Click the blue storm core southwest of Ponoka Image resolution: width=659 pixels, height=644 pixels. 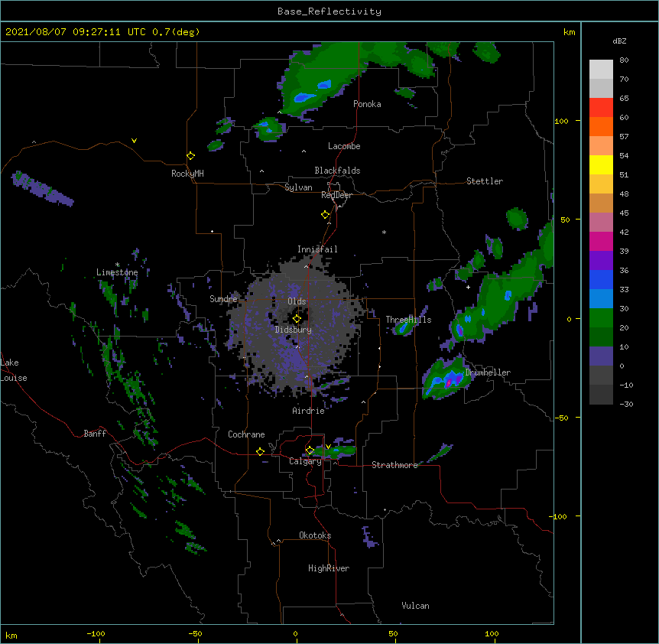pyautogui.click(x=304, y=98)
